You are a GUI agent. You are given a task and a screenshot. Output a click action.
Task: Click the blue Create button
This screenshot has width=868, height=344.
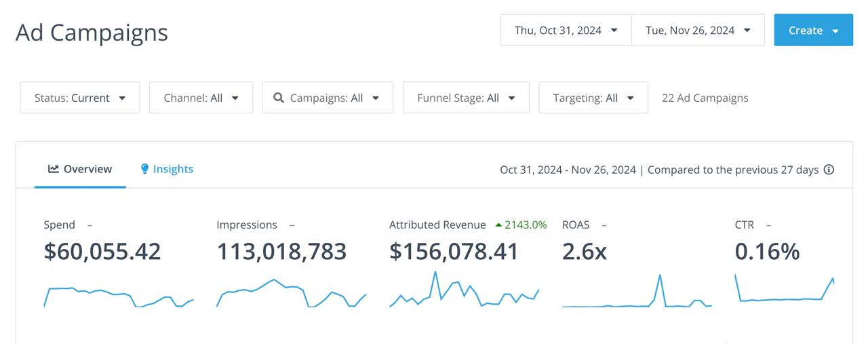click(814, 31)
